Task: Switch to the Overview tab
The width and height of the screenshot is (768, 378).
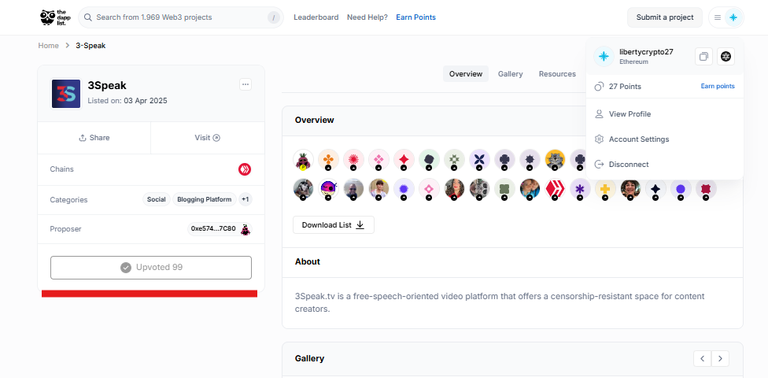Action: [466, 74]
